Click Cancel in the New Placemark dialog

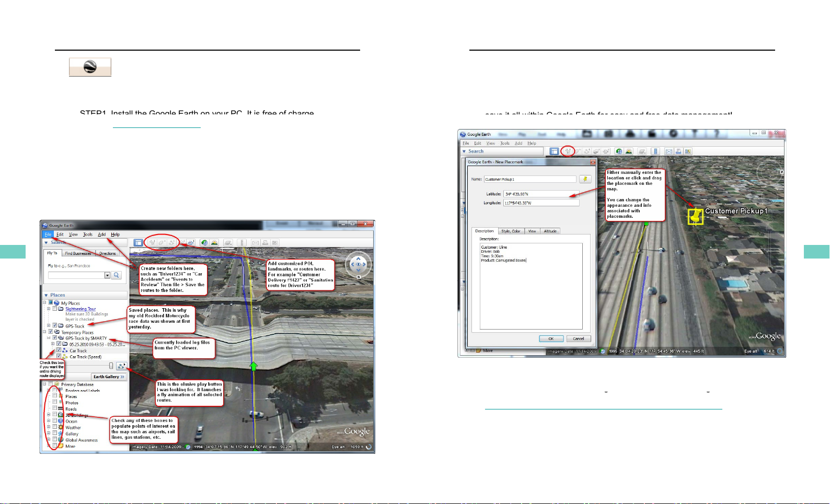click(x=579, y=338)
